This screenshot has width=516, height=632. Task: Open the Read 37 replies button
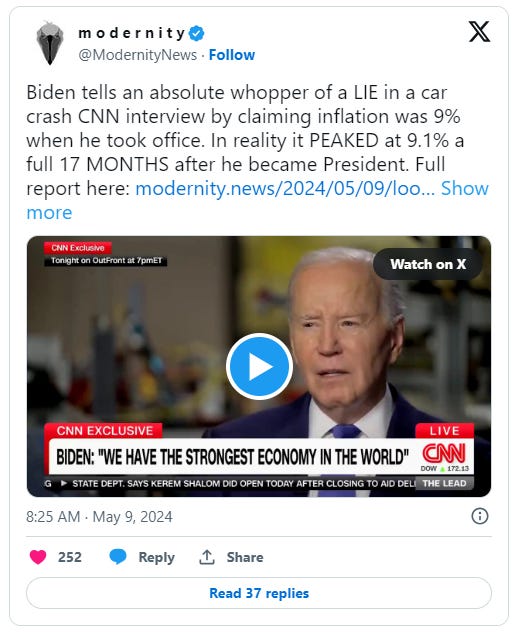tap(259, 593)
